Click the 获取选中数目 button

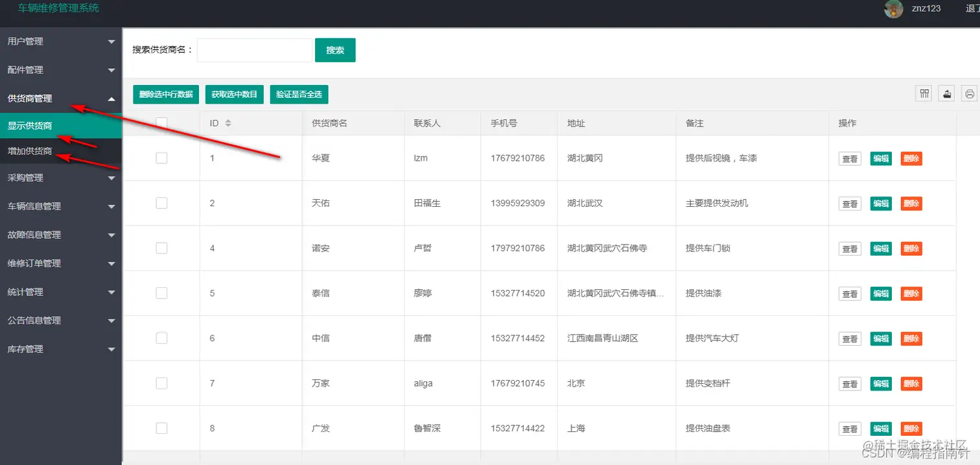[x=235, y=94]
